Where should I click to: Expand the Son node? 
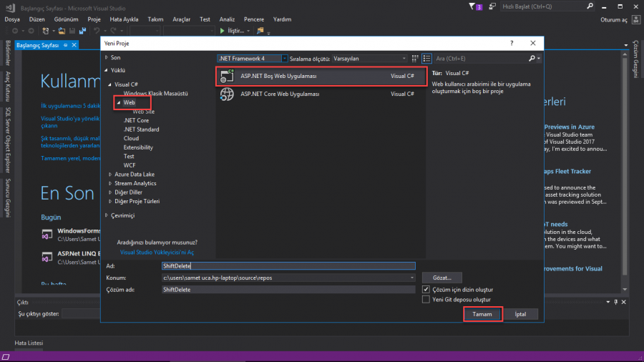[107, 58]
